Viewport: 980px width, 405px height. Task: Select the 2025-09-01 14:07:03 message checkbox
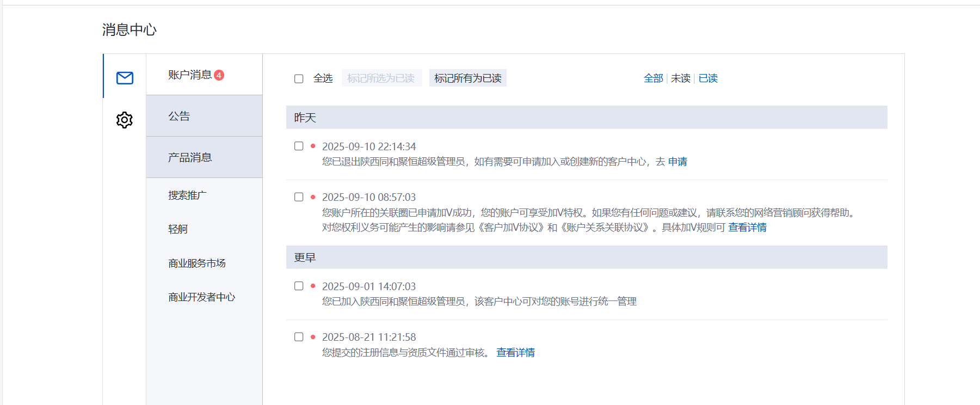pyautogui.click(x=299, y=286)
